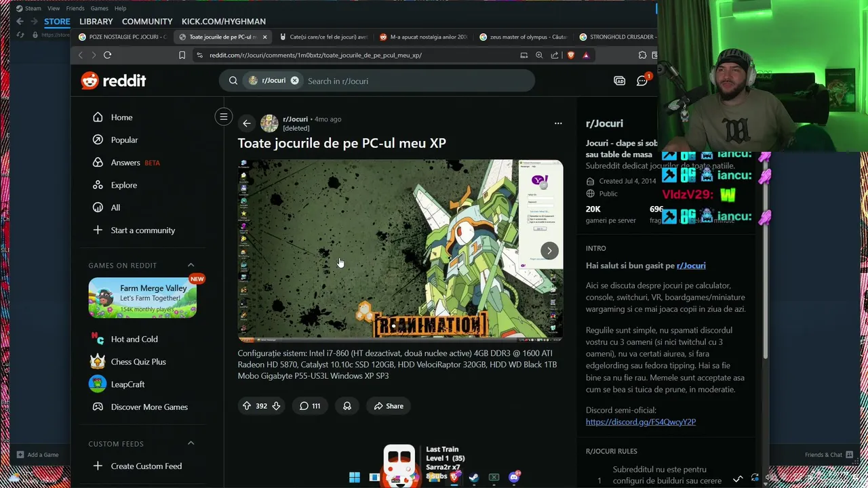The width and height of the screenshot is (868, 488).
Task: Switch to 'M-a apucat nostalgia anilor' tab
Action: point(423,37)
